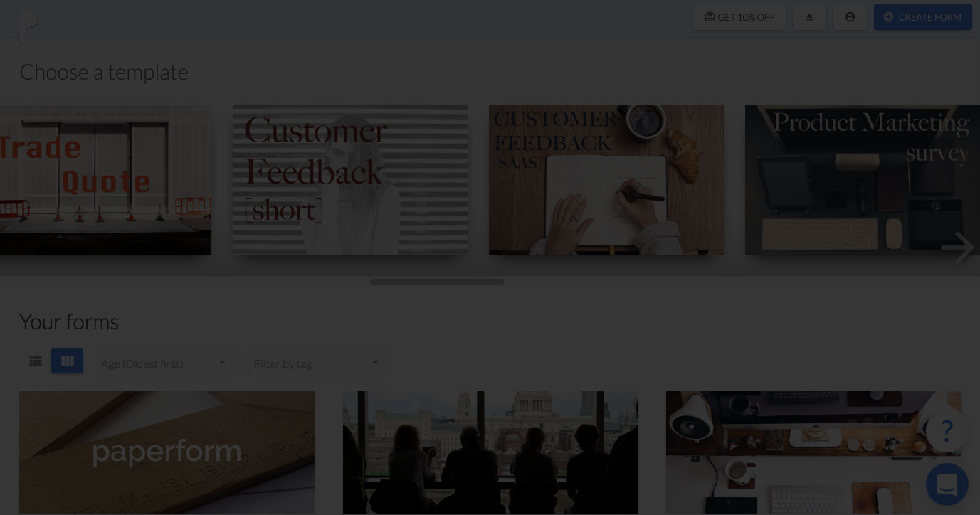This screenshot has height=515, width=980.
Task: Open the Age (Oldest first) sort dropdown
Action: click(164, 363)
